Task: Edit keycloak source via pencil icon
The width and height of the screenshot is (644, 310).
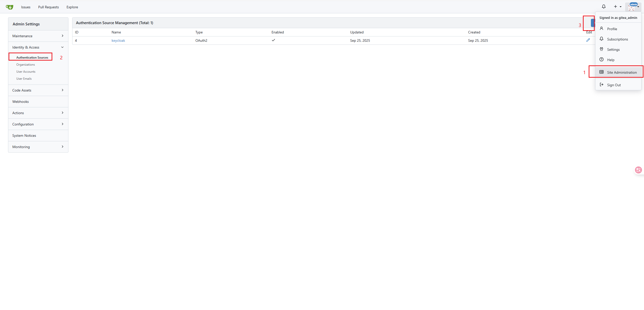Action: [x=588, y=40]
